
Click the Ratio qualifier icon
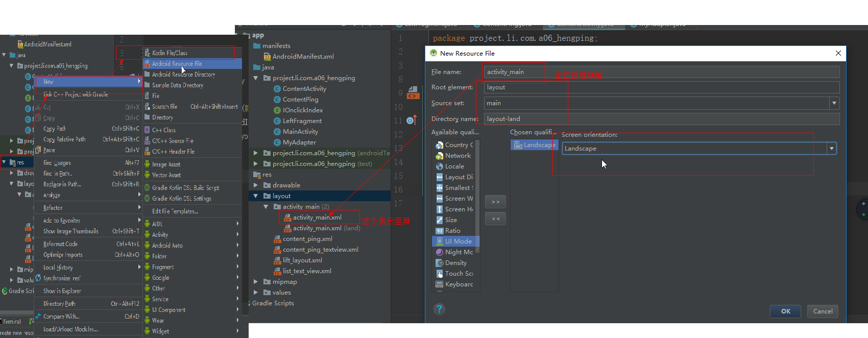(x=439, y=231)
